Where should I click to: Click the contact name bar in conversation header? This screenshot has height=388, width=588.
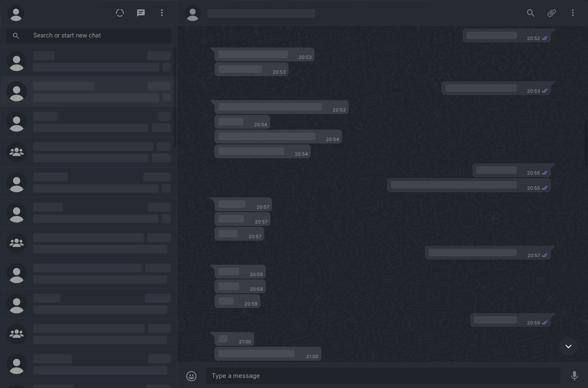point(261,13)
